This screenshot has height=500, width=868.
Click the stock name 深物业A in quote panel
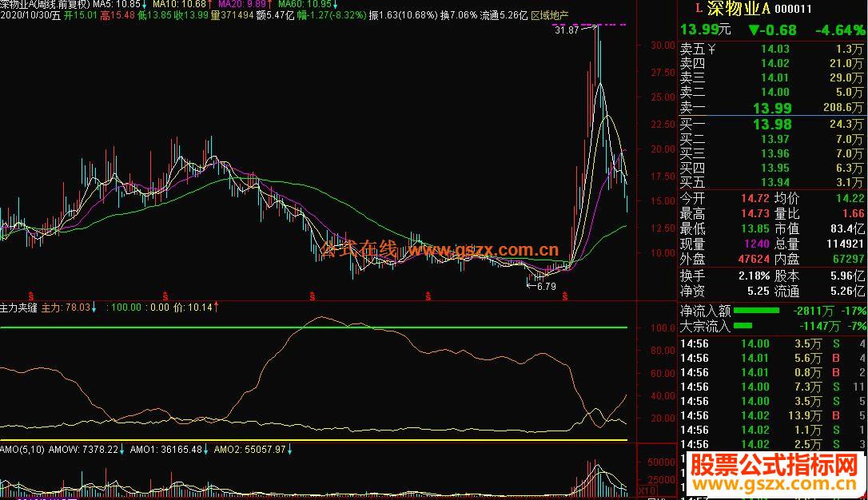pyautogui.click(x=739, y=8)
